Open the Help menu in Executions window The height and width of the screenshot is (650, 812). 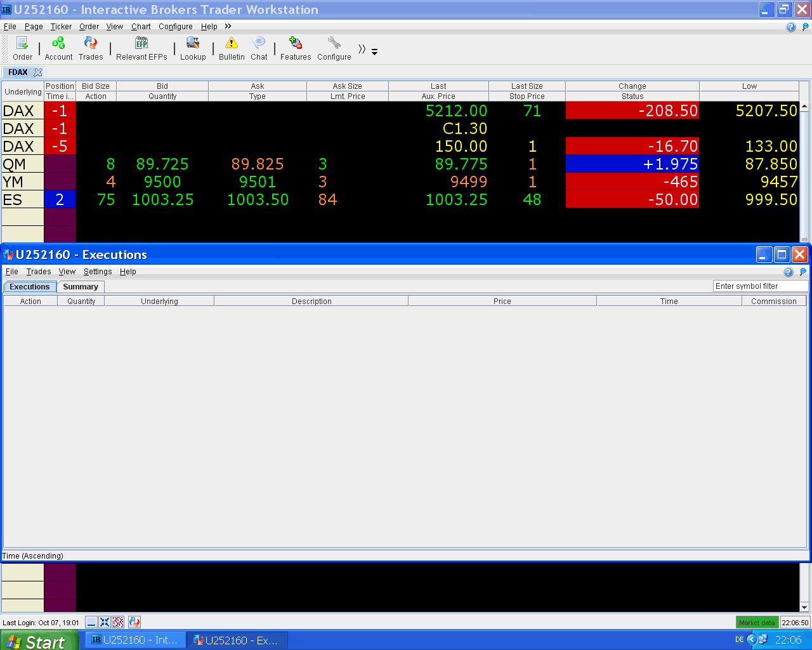tap(128, 272)
